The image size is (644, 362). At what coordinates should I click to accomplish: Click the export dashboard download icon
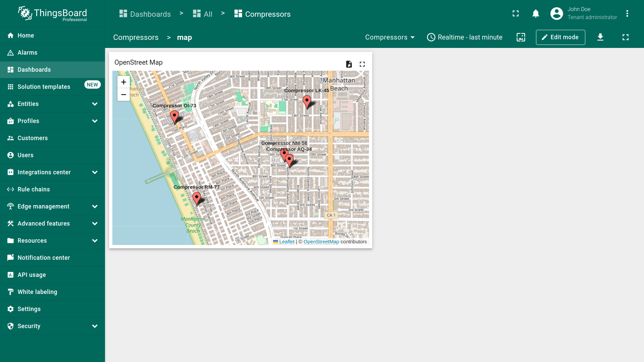pos(600,37)
